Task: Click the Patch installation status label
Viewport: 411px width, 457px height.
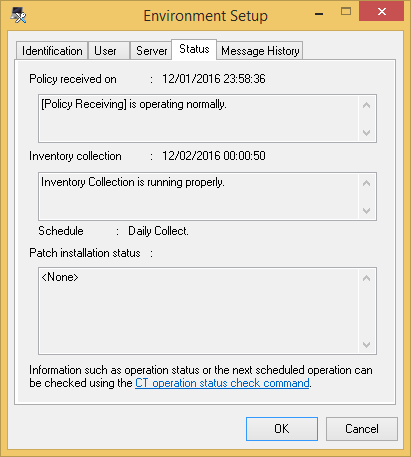Action: click(x=85, y=253)
